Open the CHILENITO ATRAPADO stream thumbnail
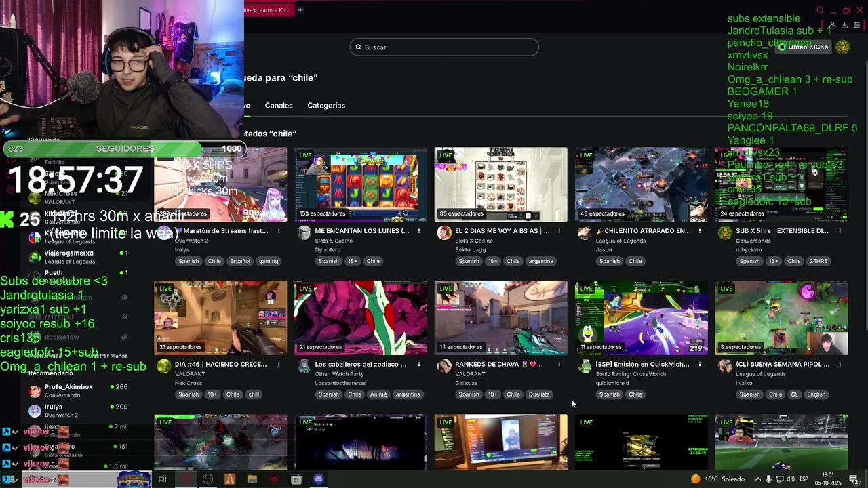The width and height of the screenshot is (868, 488). click(x=641, y=184)
